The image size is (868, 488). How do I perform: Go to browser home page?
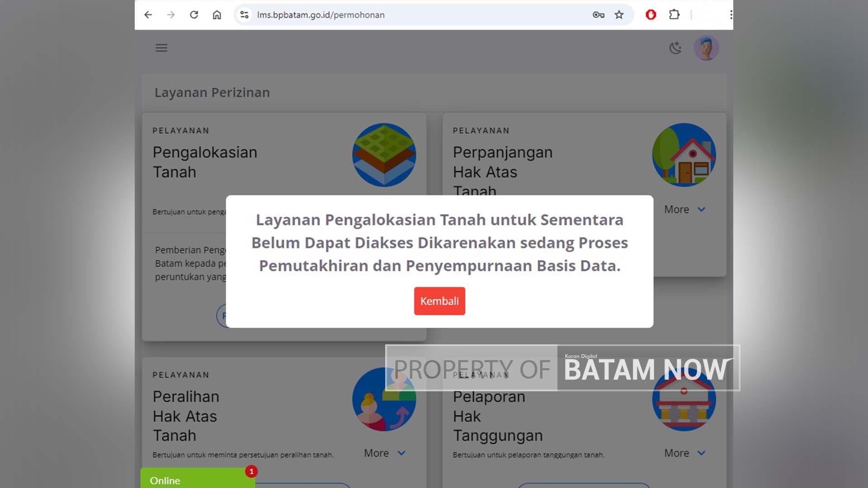217,15
